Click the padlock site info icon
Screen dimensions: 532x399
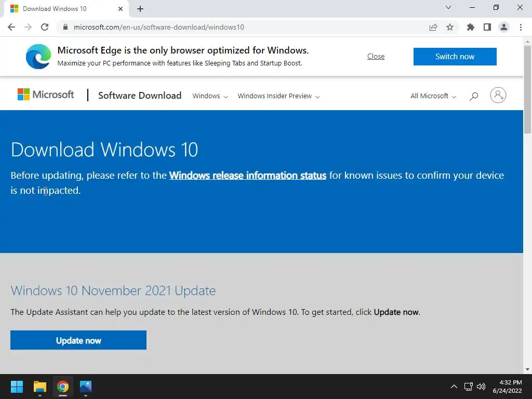[65, 27]
